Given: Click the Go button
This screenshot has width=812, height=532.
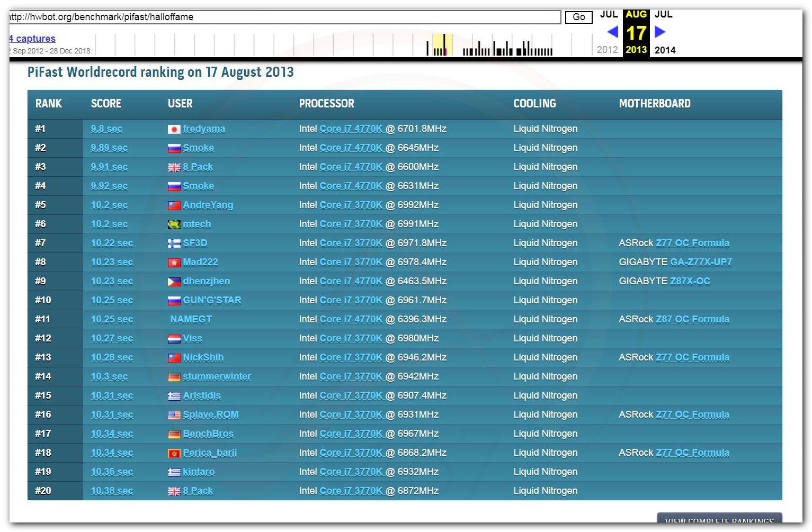Looking at the screenshot, I should [578, 17].
